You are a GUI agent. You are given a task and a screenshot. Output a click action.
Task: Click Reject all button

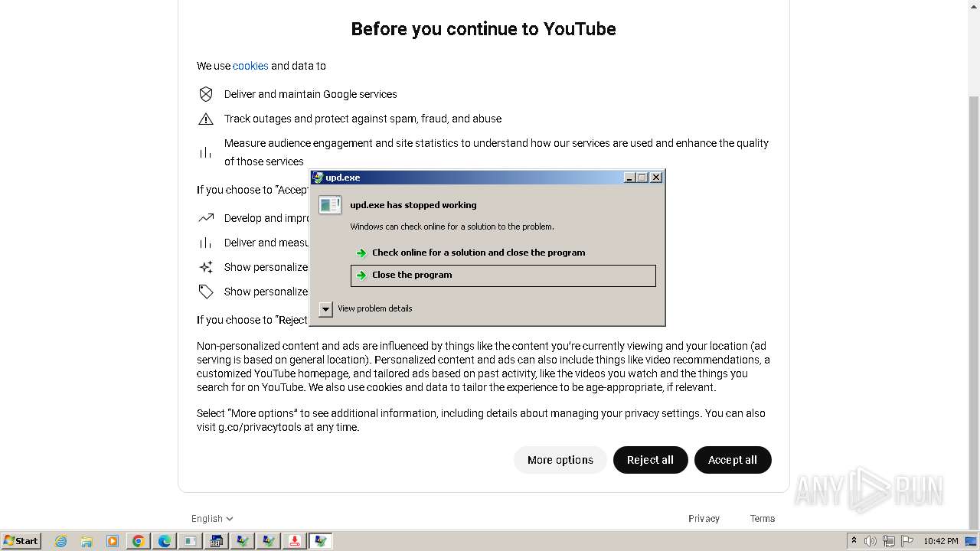tap(650, 460)
